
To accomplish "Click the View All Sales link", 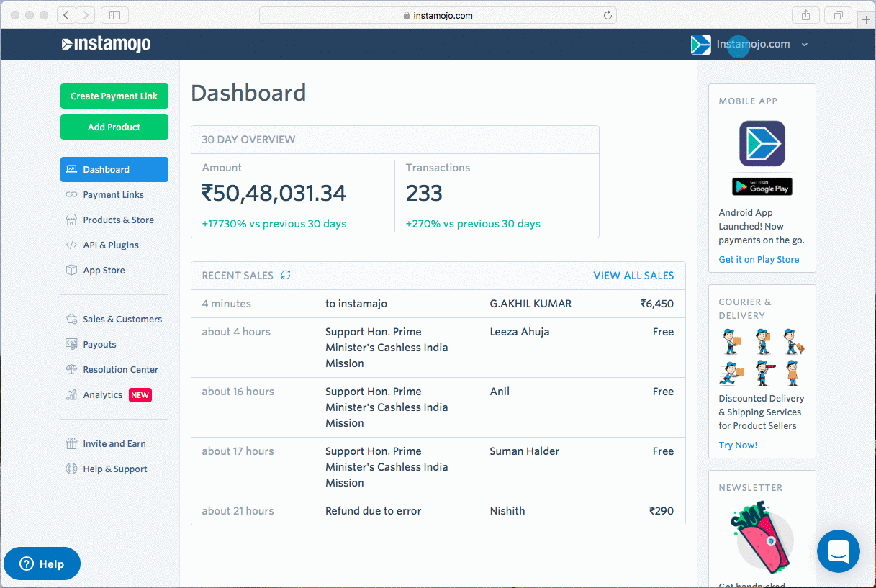I will 633,276.
